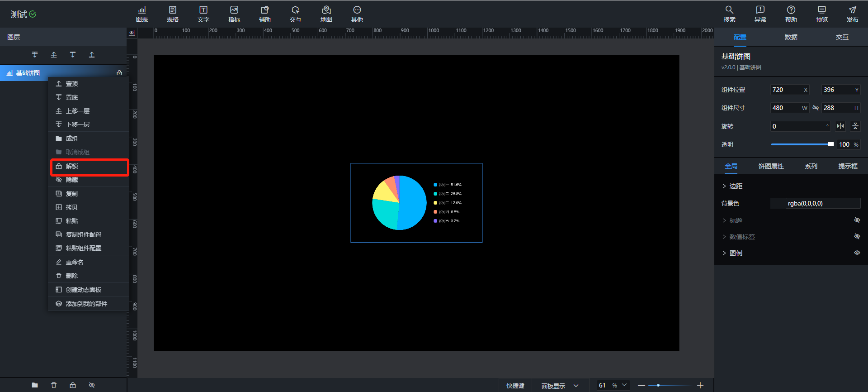868x392 pixels.
Task: Click the horizontal flip icon beside rotation
Action: click(840, 126)
